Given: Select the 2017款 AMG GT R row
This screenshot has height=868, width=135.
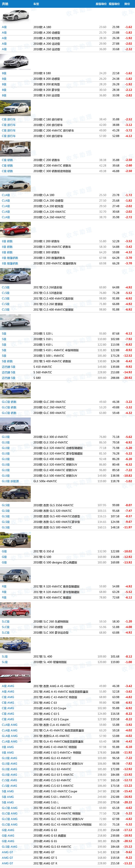Looking at the screenshot, I should coord(67,863).
